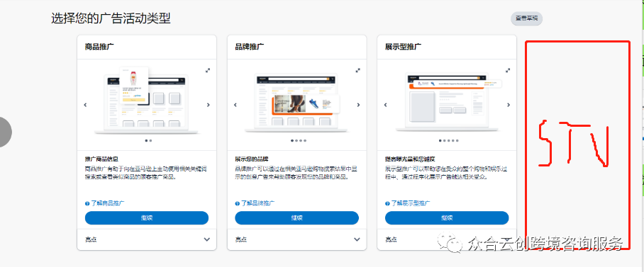Click the 选择您的广告活动类型 heading
The width and height of the screenshot is (644, 272).
point(111,18)
